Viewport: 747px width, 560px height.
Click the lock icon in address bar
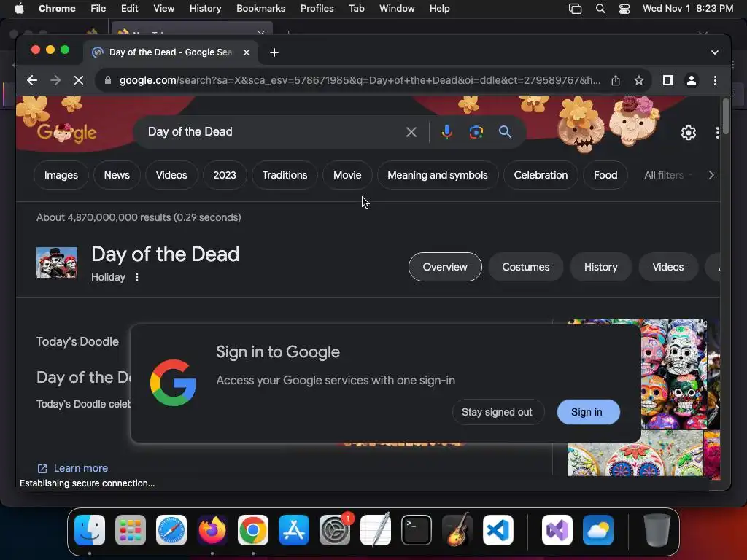pos(108,80)
